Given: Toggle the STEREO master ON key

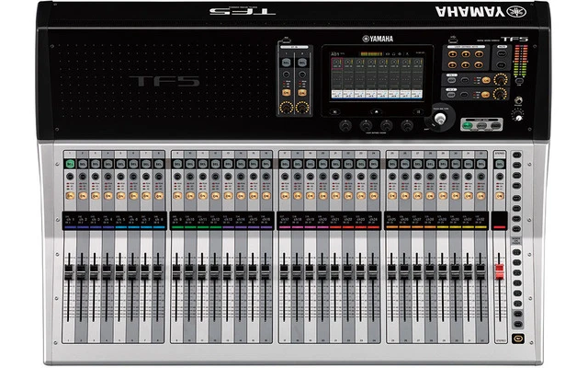Looking at the screenshot, I should 500,196.
